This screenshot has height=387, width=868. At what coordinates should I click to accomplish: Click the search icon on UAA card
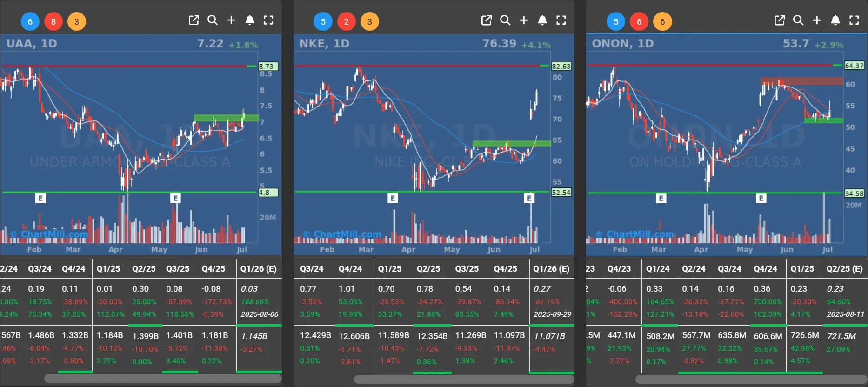(x=213, y=20)
